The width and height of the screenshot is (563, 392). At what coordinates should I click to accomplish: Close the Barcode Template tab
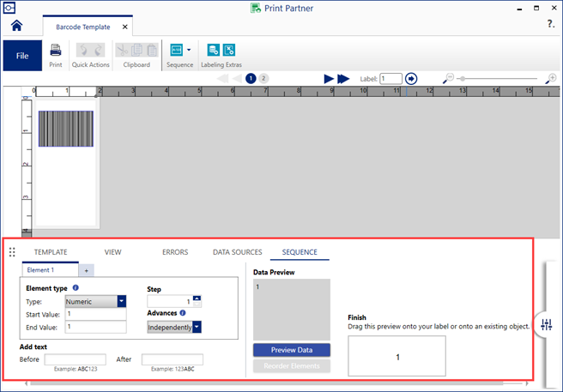[125, 27]
